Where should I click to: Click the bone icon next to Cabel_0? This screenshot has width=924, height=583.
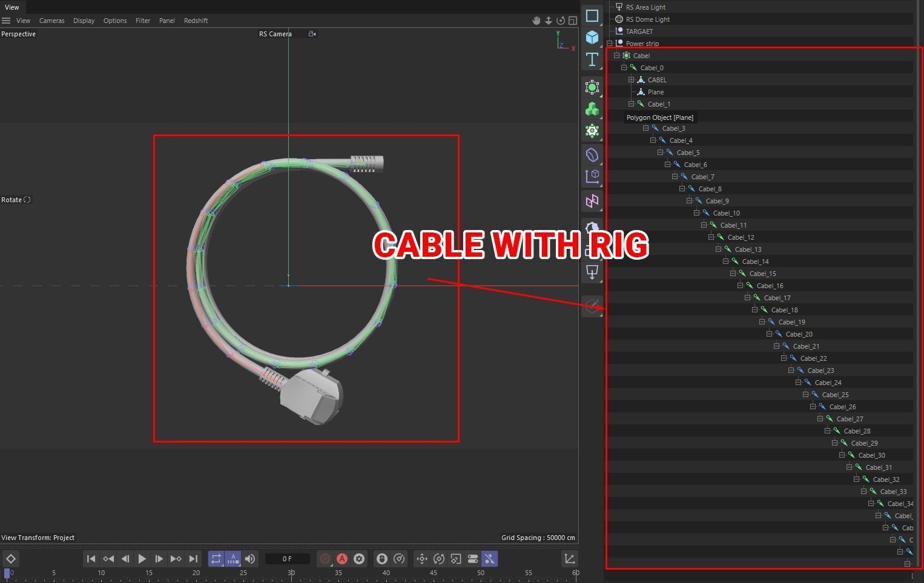(633, 68)
